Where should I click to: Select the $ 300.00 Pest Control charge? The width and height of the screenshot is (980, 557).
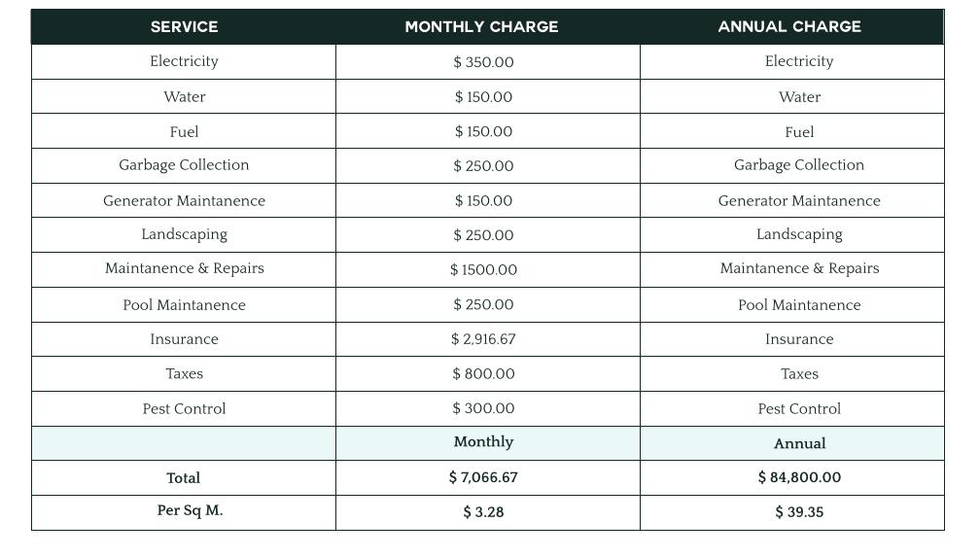[x=483, y=409]
